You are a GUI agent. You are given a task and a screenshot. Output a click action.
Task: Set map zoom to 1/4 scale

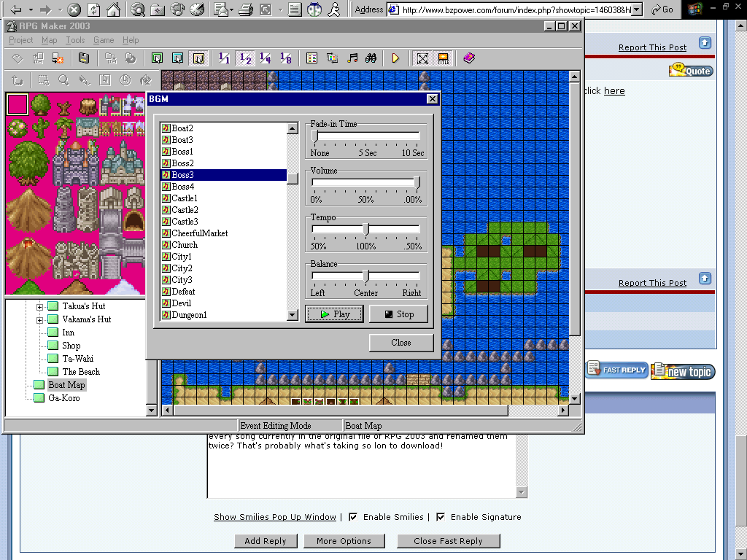coord(266,58)
